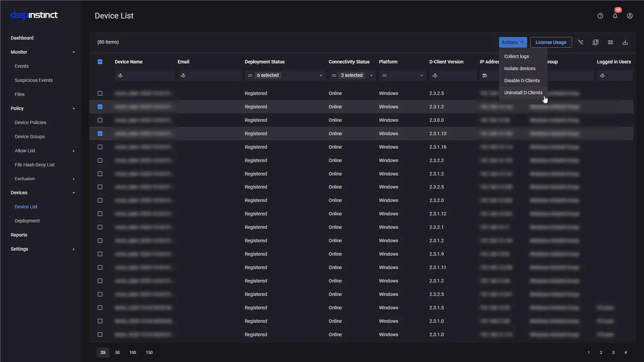Viewport: 644px width, 362px height.
Task: Collapse the Devices section in the sidebar
Action: (74, 193)
